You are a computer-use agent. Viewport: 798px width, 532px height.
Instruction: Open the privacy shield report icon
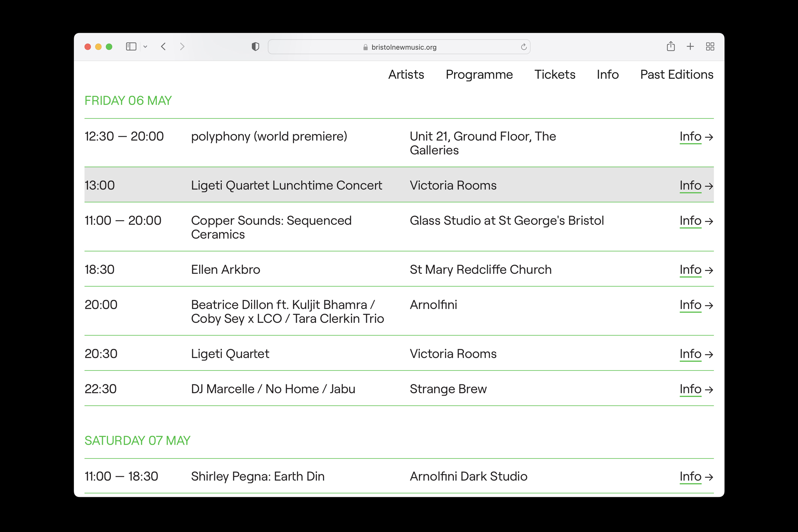coord(255,47)
